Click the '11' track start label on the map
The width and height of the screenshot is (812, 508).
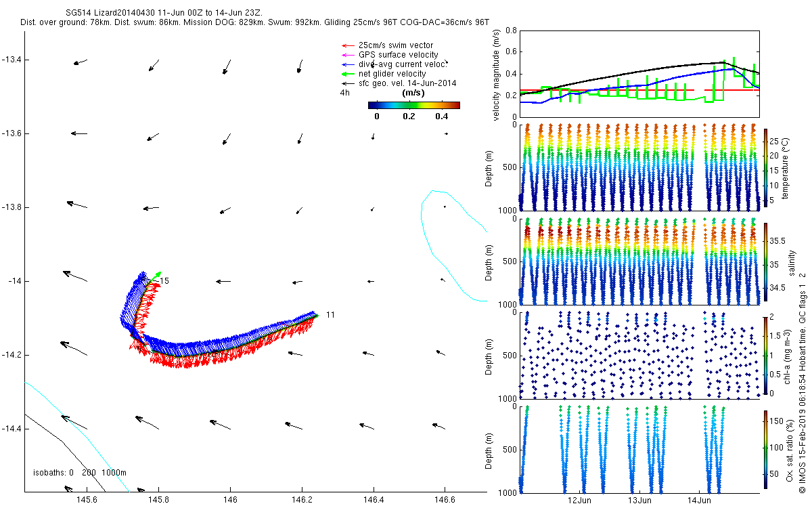[x=330, y=315]
